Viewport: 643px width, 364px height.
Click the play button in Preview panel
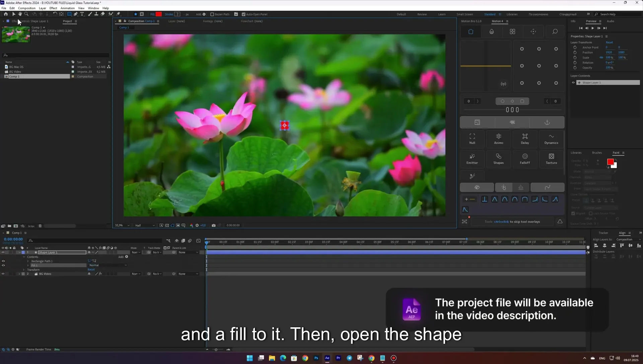593,28
